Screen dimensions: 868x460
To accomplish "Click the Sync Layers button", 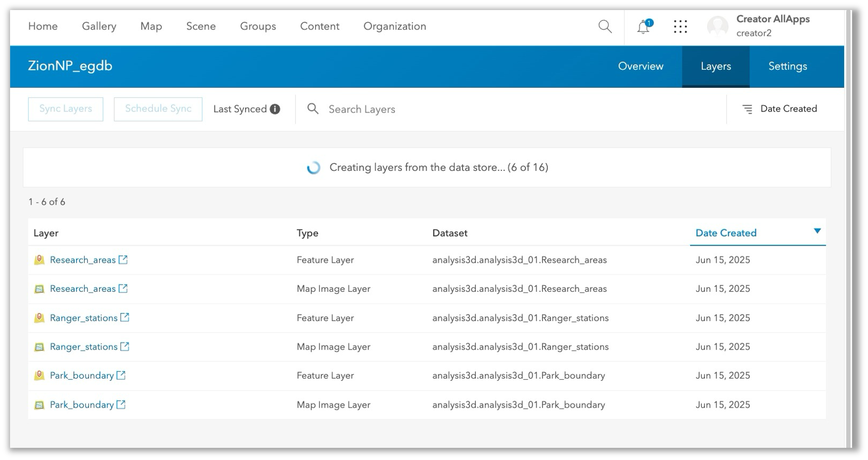I will click(x=66, y=109).
